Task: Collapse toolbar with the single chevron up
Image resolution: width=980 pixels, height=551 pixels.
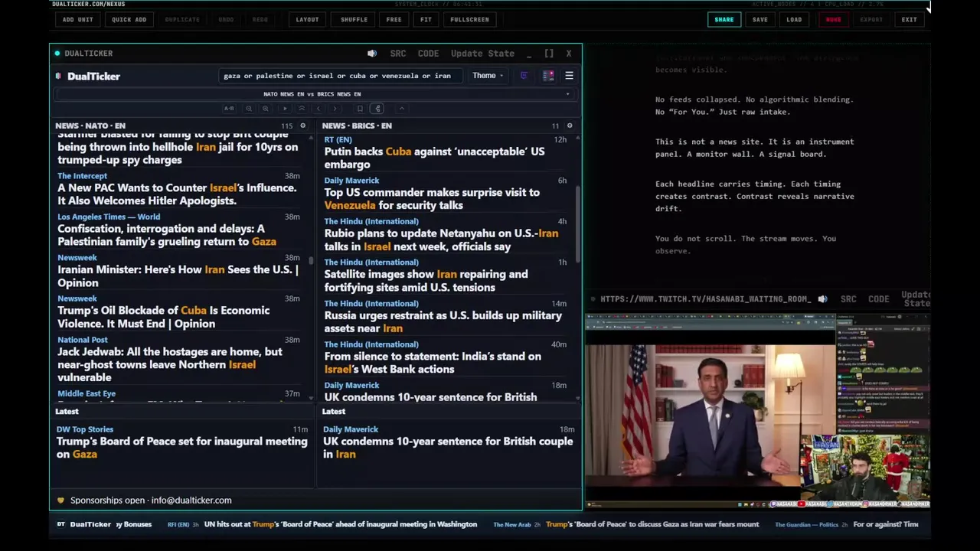Action: (401, 109)
